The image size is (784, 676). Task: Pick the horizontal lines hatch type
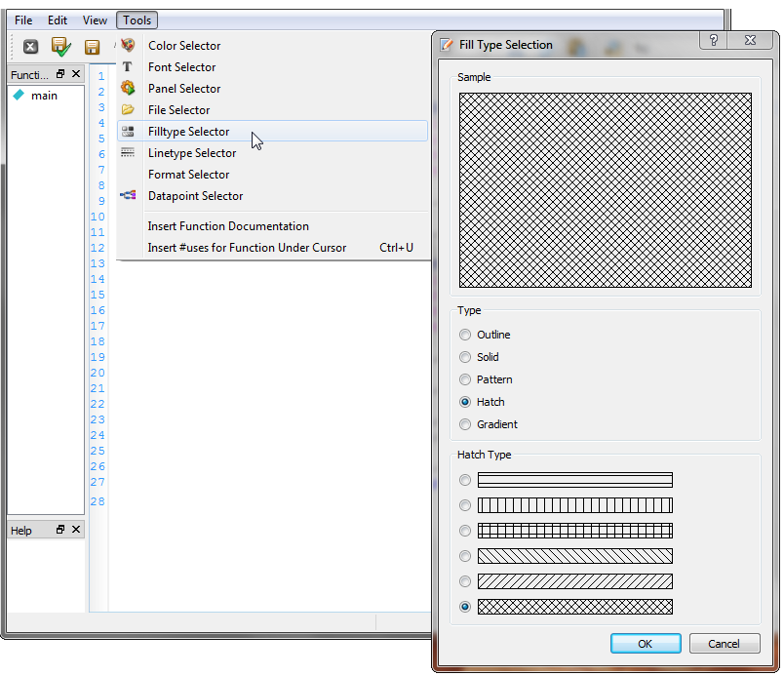click(x=465, y=480)
